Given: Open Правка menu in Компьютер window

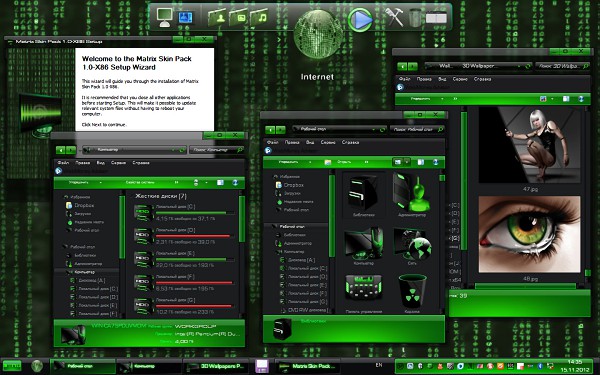Looking at the screenshot, I should pyautogui.click(x=82, y=163).
